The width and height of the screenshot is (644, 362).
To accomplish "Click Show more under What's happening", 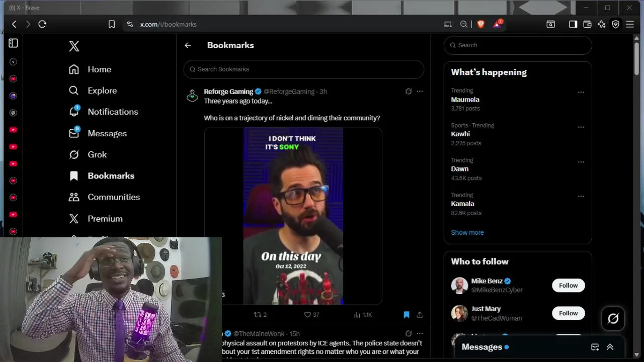I will click(x=467, y=232).
